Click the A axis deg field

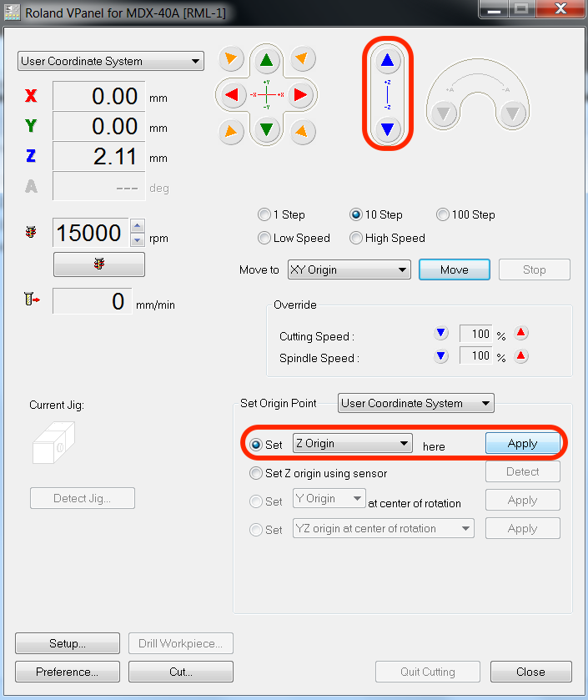coord(99,187)
